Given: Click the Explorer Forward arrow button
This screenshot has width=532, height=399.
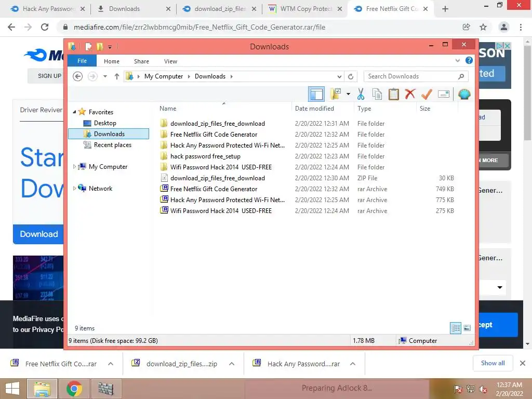Looking at the screenshot, I should click(92, 76).
